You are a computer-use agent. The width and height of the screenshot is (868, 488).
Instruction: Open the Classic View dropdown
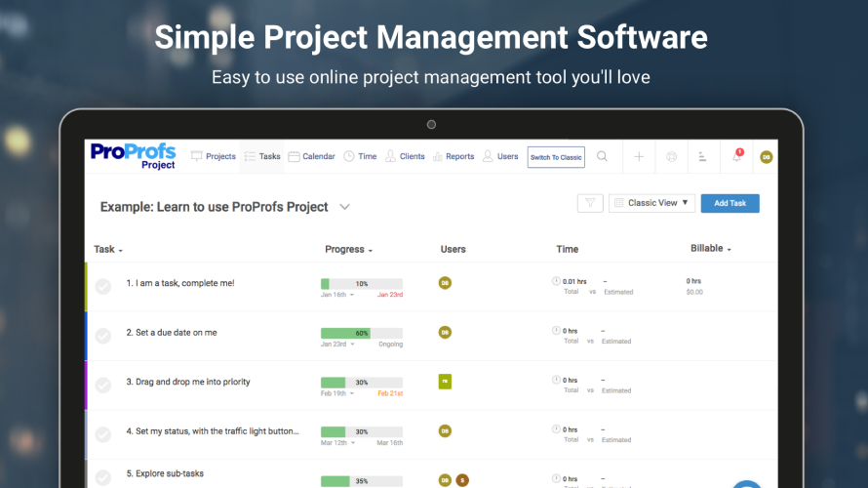[651, 203]
